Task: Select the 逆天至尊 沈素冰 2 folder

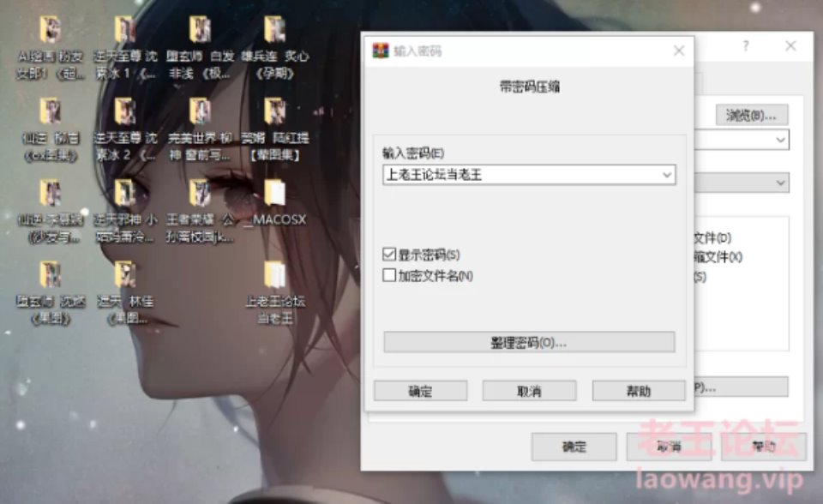Action: [x=125, y=130]
